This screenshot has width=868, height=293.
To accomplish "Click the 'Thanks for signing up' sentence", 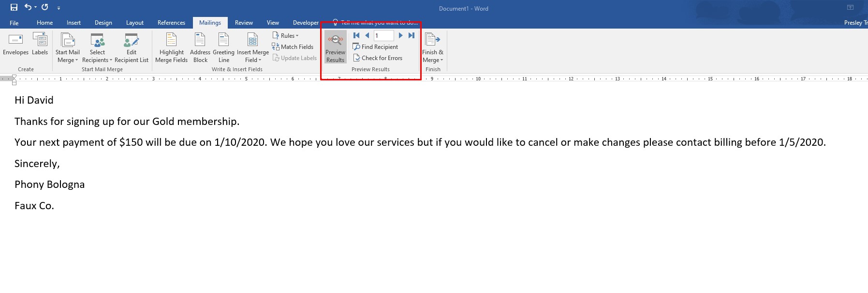I will tap(127, 122).
